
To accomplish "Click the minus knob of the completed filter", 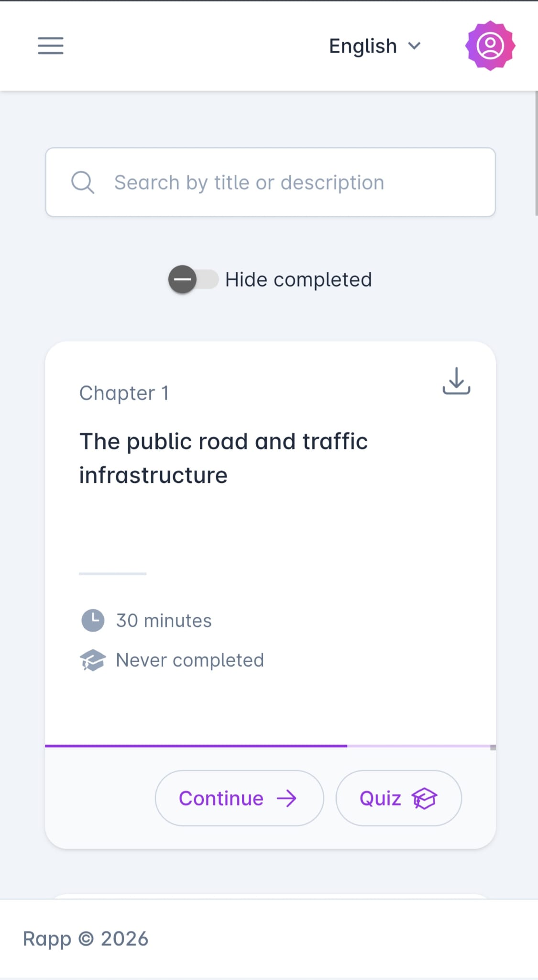I will [x=183, y=279].
